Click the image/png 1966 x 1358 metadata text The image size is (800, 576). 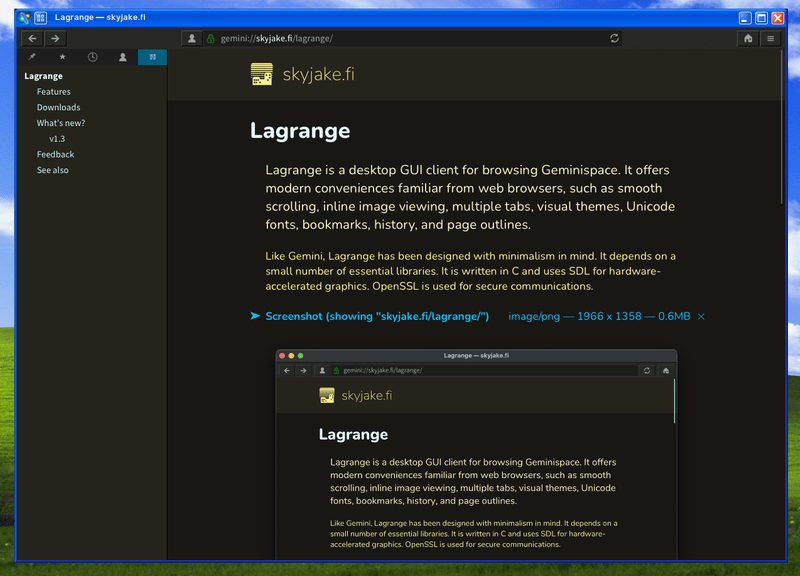tap(599, 316)
